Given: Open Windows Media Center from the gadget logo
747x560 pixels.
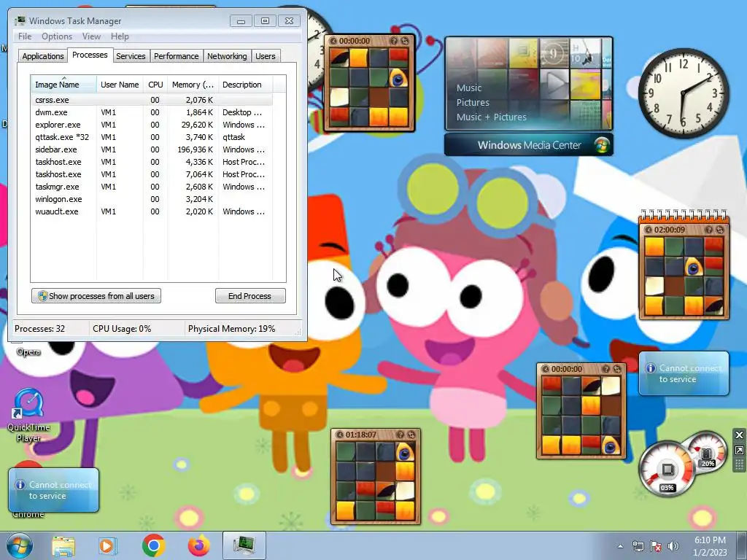Looking at the screenshot, I should 602,145.
